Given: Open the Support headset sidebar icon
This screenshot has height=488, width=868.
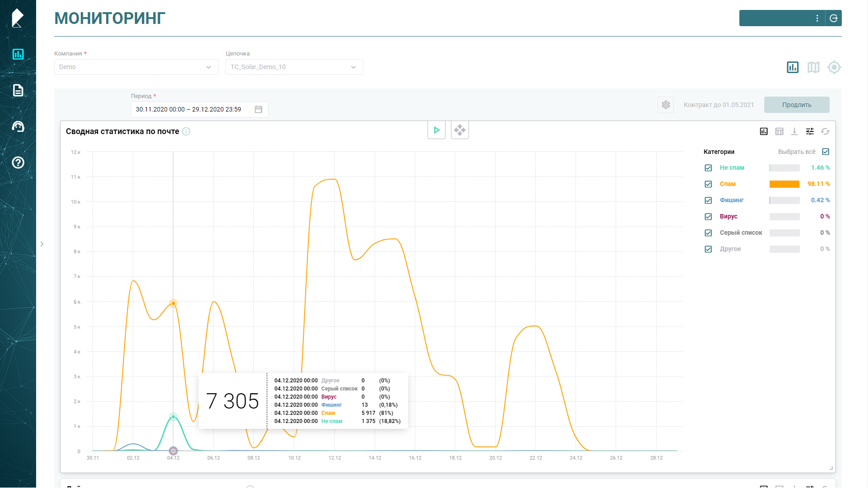Looking at the screenshot, I should coord(18,126).
